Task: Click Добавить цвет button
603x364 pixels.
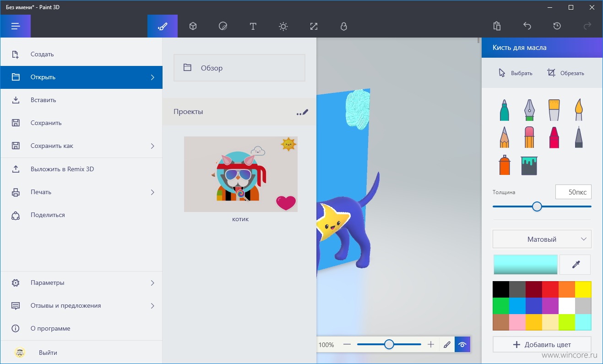Action: point(542,344)
